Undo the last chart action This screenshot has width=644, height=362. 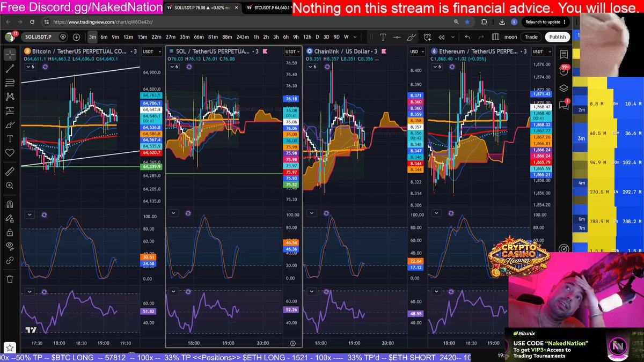pos(467,37)
